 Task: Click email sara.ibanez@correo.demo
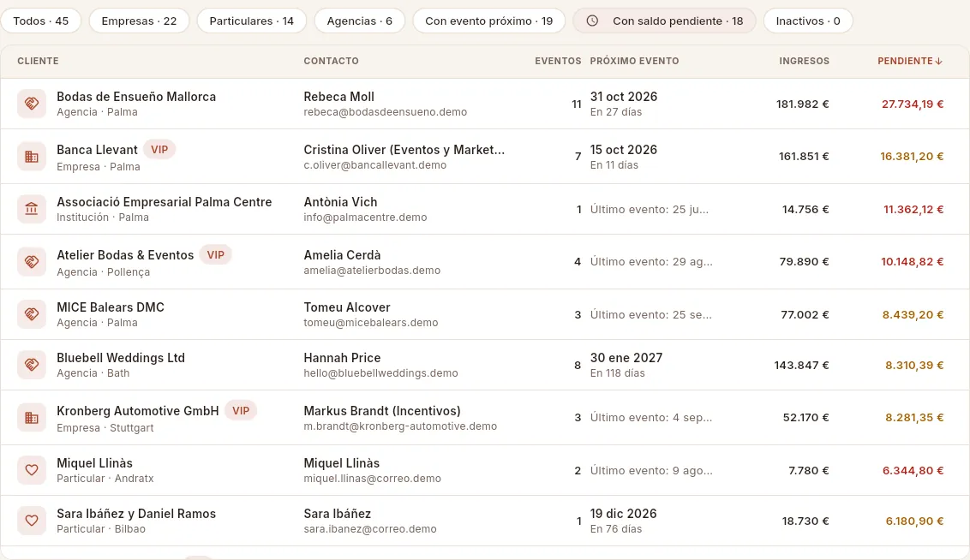point(370,529)
